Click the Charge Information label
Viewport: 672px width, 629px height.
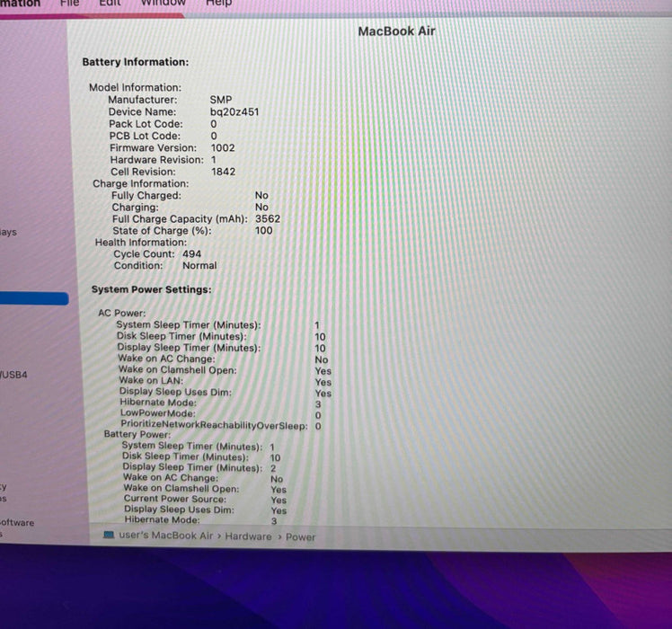[x=140, y=183]
